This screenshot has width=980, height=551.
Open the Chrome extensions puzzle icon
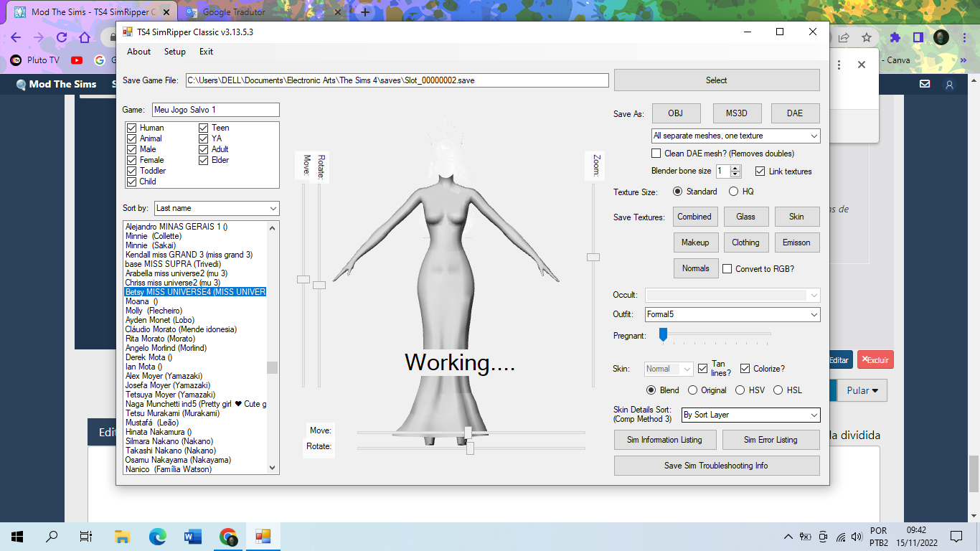(895, 37)
